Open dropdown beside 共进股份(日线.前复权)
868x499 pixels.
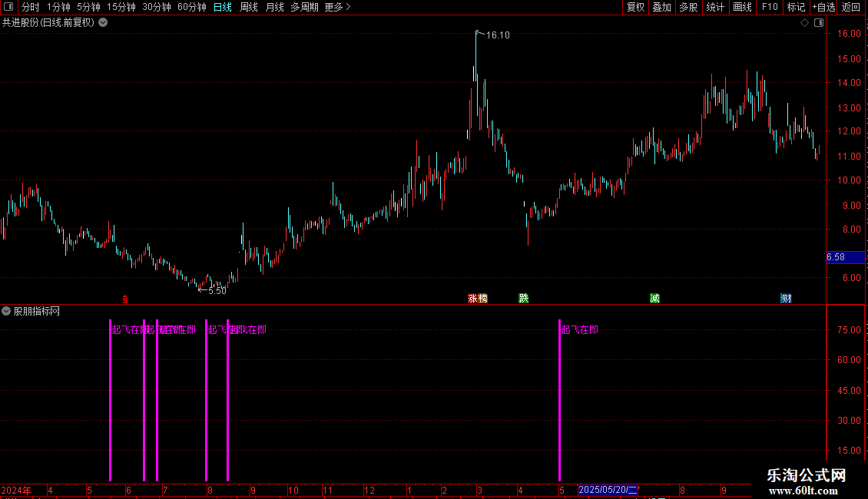103,23
